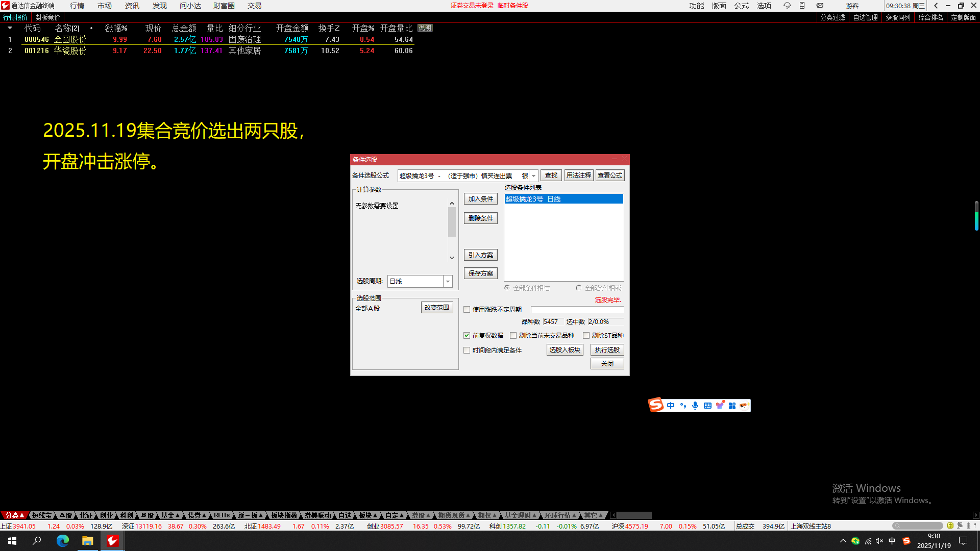Image resolution: width=980 pixels, height=551 pixels.
Task: Open the 公式 menu
Action: pyautogui.click(x=741, y=6)
